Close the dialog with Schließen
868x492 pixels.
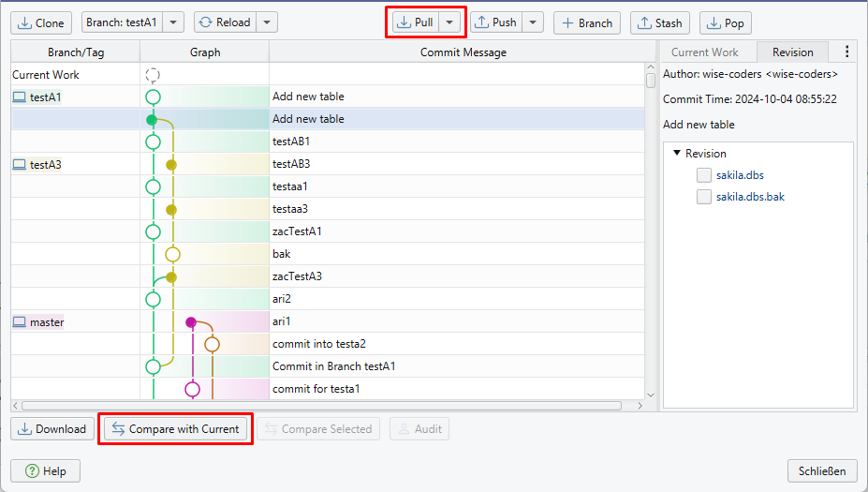822,471
